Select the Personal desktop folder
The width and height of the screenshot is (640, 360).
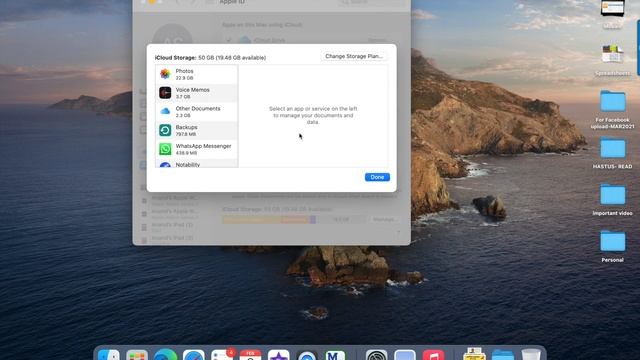click(x=612, y=246)
